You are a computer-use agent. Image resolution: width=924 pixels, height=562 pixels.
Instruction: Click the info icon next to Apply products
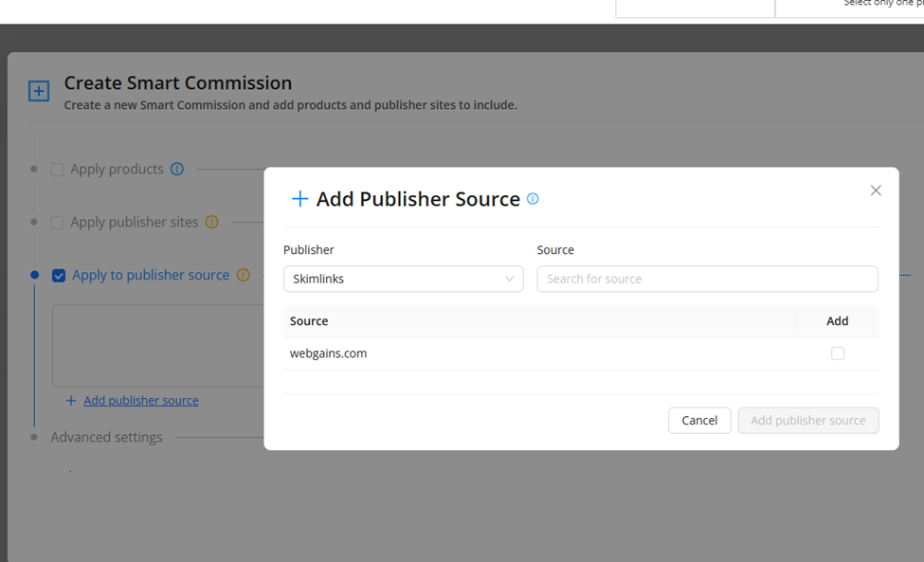click(177, 169)
